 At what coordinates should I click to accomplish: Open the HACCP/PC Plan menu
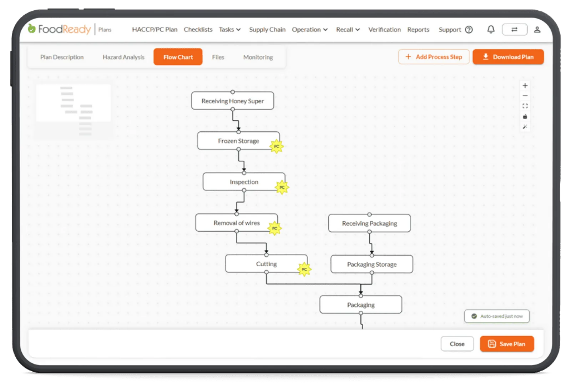155,30
